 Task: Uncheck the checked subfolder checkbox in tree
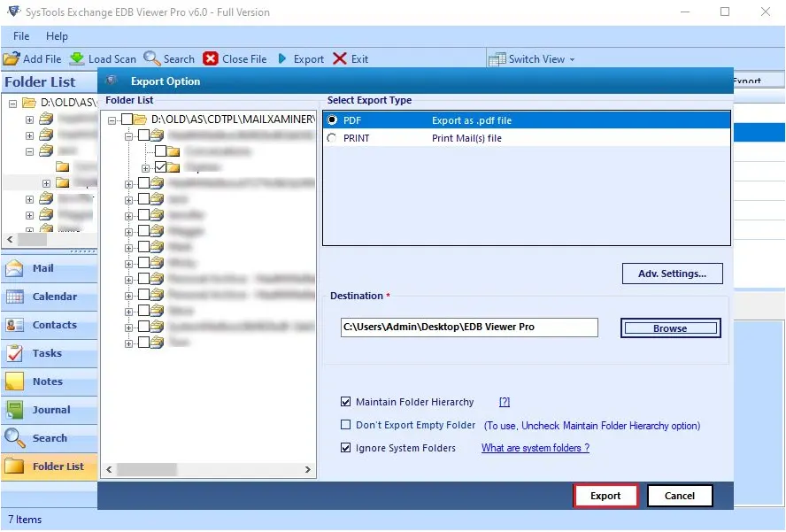160,167
